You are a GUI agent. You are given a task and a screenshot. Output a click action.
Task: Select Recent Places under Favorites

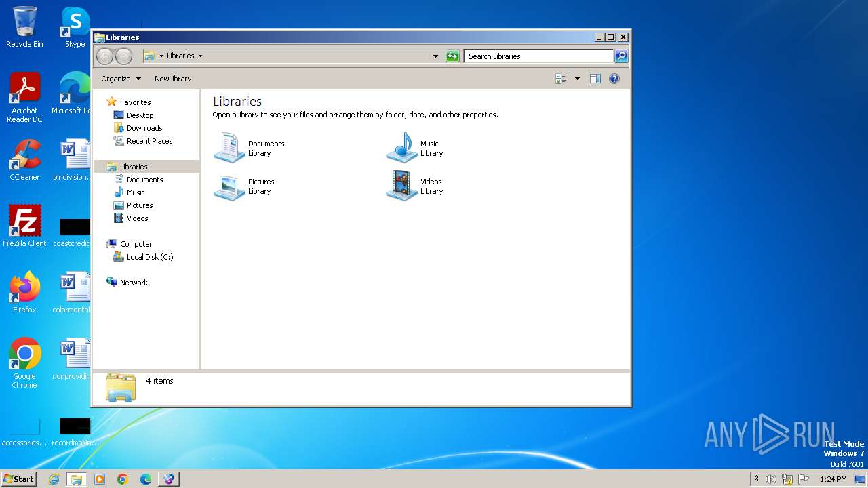point(149,141)
